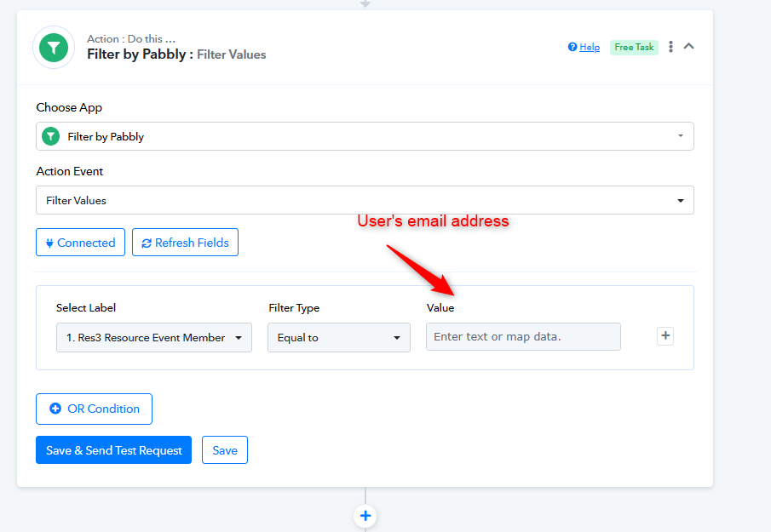This screenshot has height=532, width=771.
Task: Click the Action : Do this ... text
Action: [x=131, y=39]
